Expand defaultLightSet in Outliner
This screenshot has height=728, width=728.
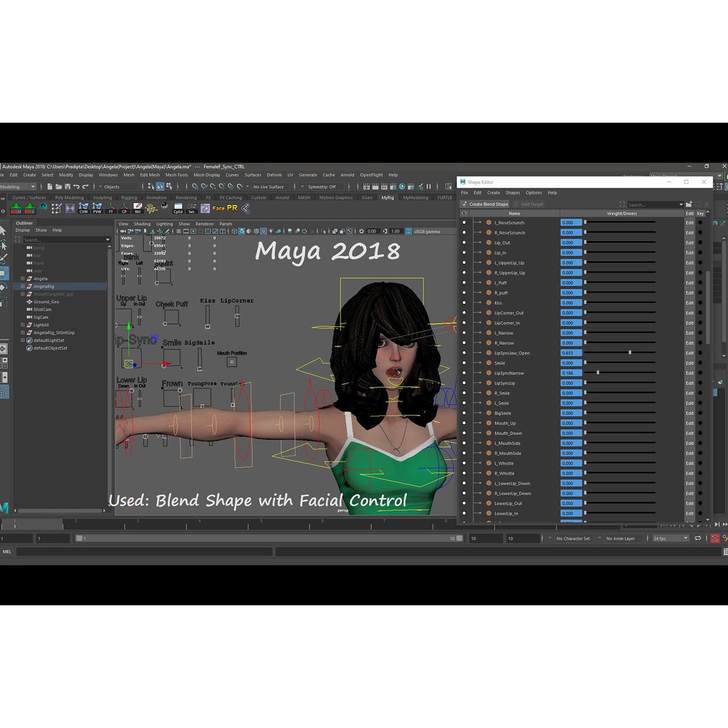22,340
